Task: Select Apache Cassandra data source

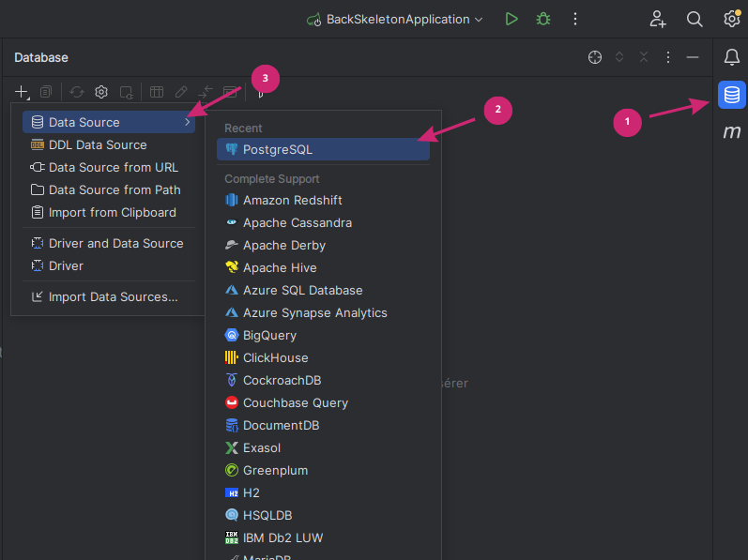Action: click(x=323, y=222)
